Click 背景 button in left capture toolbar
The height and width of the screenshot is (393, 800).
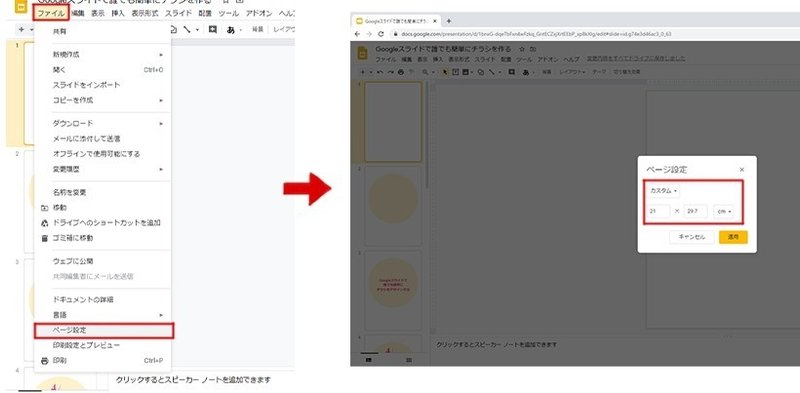point(258,30)
